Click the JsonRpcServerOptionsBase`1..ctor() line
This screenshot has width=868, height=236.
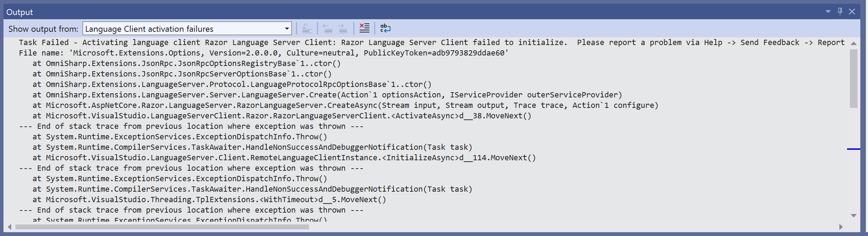click(182, 74)
